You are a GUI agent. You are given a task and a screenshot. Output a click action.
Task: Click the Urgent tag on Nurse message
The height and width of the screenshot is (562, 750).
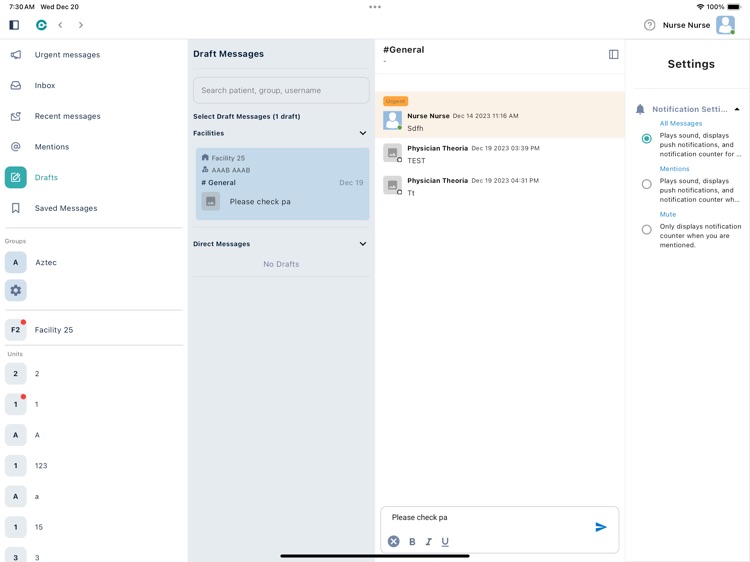point(395,101)
